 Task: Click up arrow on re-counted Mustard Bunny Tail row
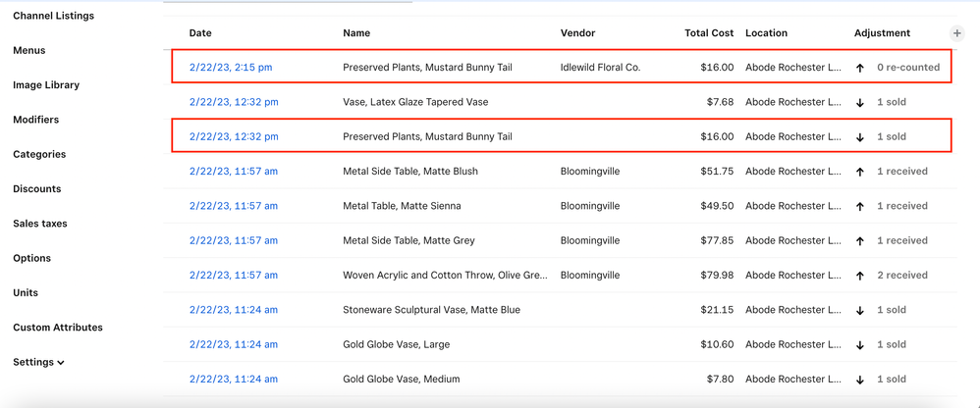pos(860,68)
